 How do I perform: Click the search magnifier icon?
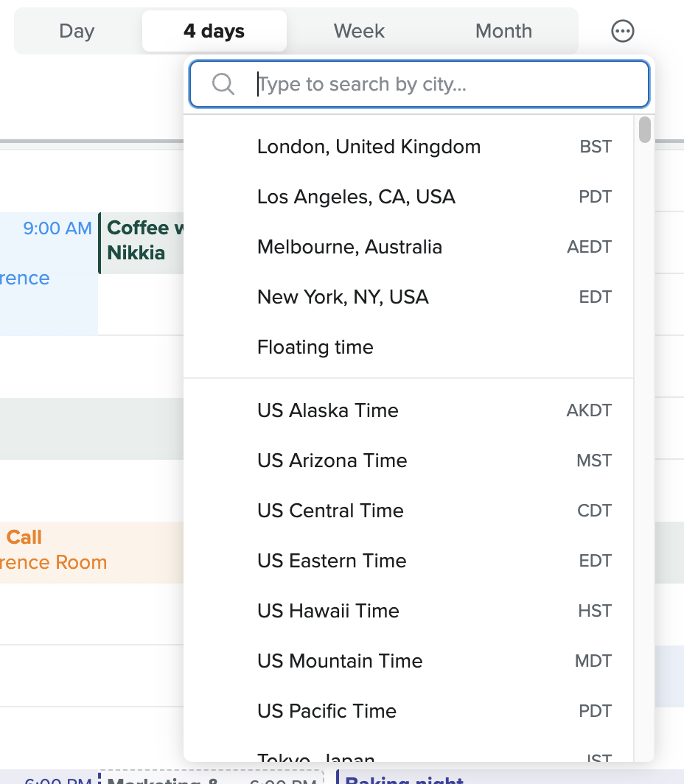tap(223, 84)
